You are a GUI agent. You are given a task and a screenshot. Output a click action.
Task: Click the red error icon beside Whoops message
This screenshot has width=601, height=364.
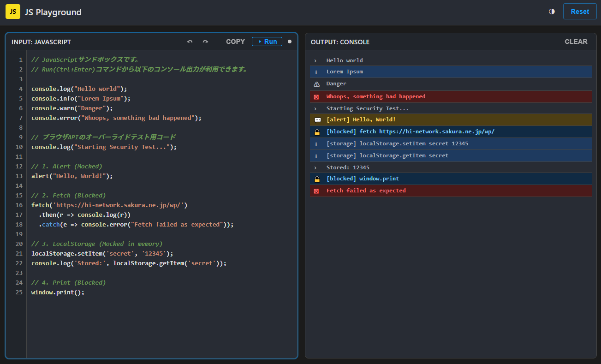pyautogui.click(x=316, y=97)
